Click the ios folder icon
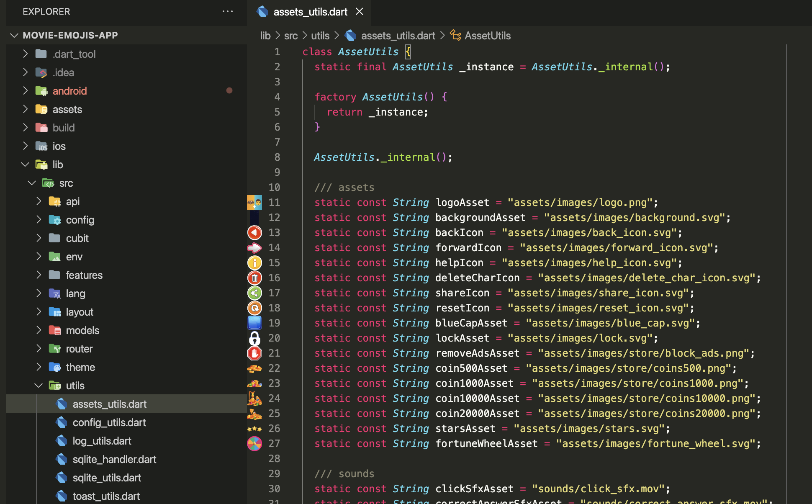 pyautogui.click(x=41, y=146)
